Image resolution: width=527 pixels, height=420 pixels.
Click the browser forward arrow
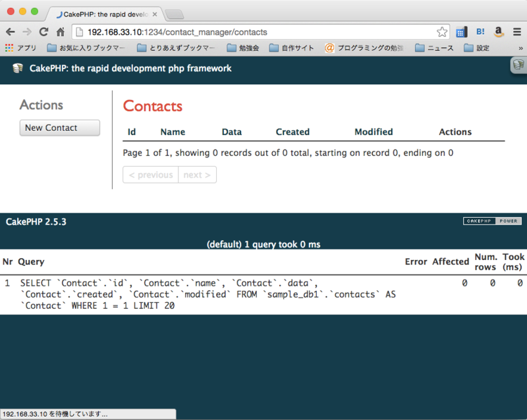click(27, 32)
